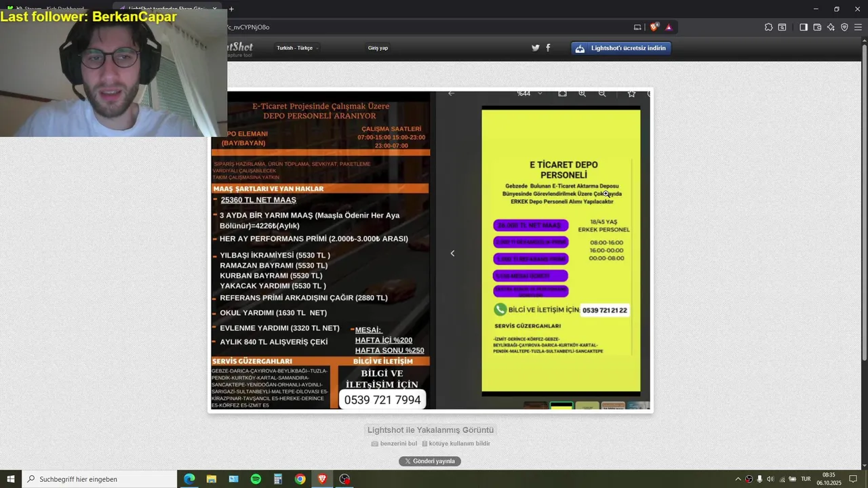Click the phone number 0539 721 21 22
Image resolution: width=868 pixels, height=488 pixels.
click(604, 310)
